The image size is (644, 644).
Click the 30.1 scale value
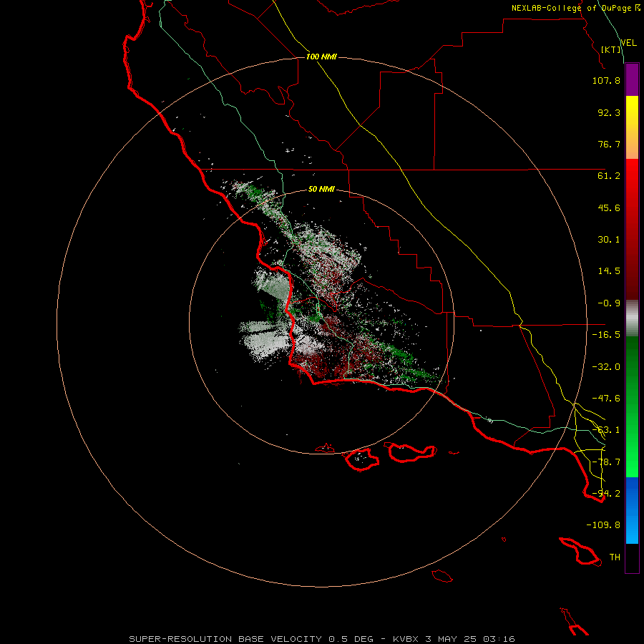coord(609,240)
